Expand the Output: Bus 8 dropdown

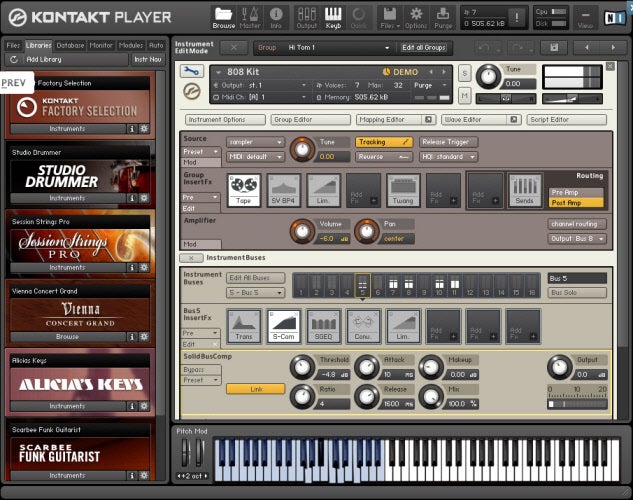(x=576, y=238)
